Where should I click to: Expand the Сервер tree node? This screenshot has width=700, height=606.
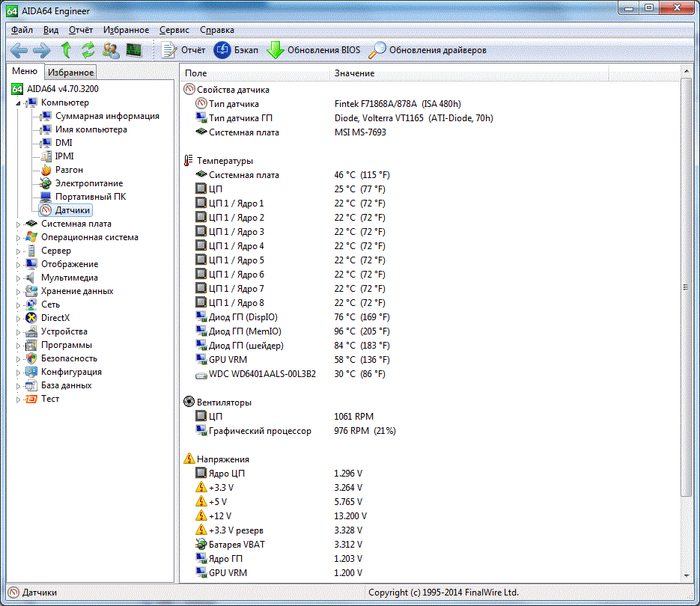pos(18,251)
